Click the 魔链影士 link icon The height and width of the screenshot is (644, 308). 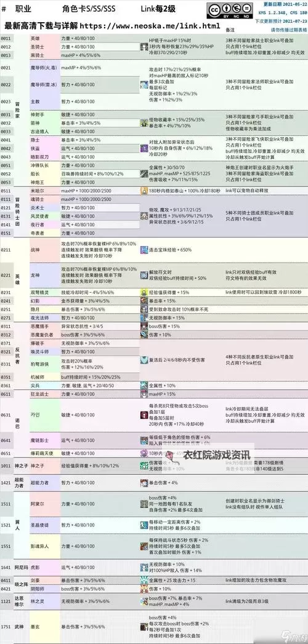tap(144, 440)
